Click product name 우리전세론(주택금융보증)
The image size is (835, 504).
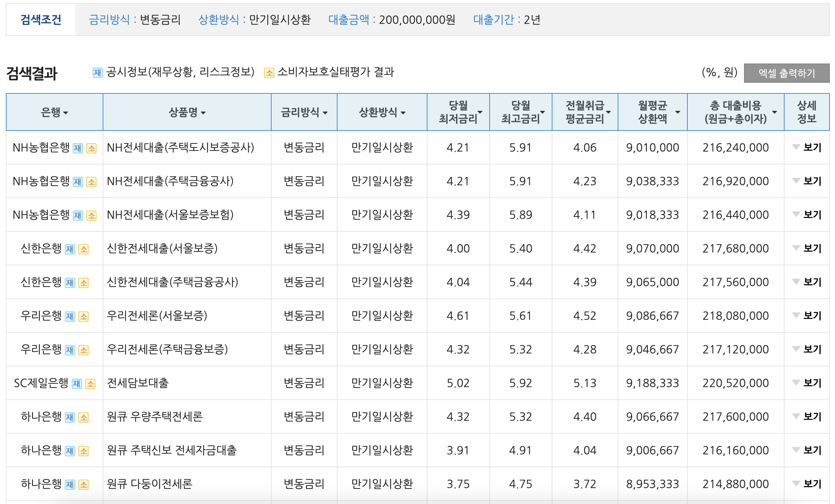pos(167,350)
